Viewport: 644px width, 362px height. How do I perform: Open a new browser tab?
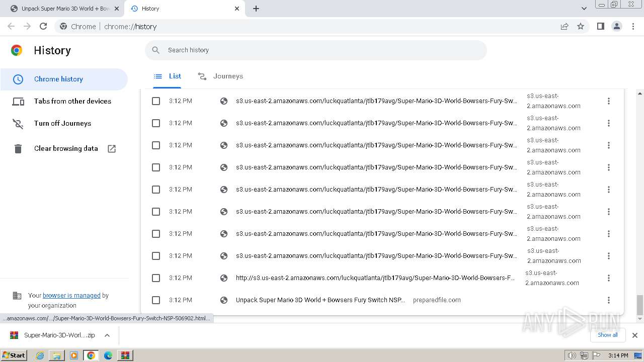click(x=256, y=9)
